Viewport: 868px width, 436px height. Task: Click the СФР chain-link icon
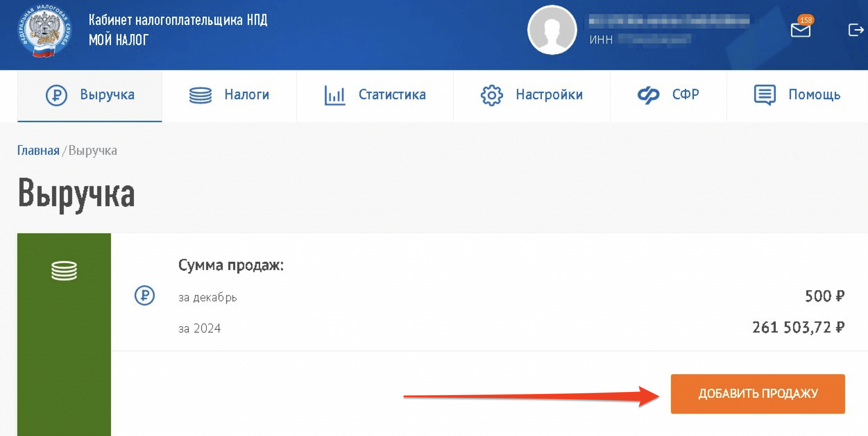click(x=648, y=95)
